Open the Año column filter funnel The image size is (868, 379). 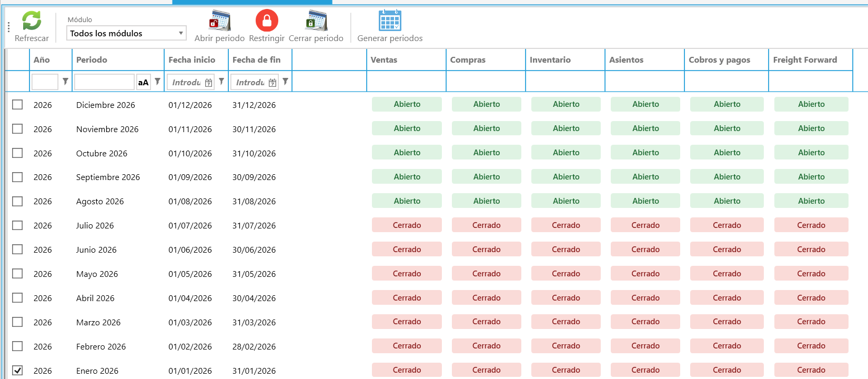(x=65, y=82)
